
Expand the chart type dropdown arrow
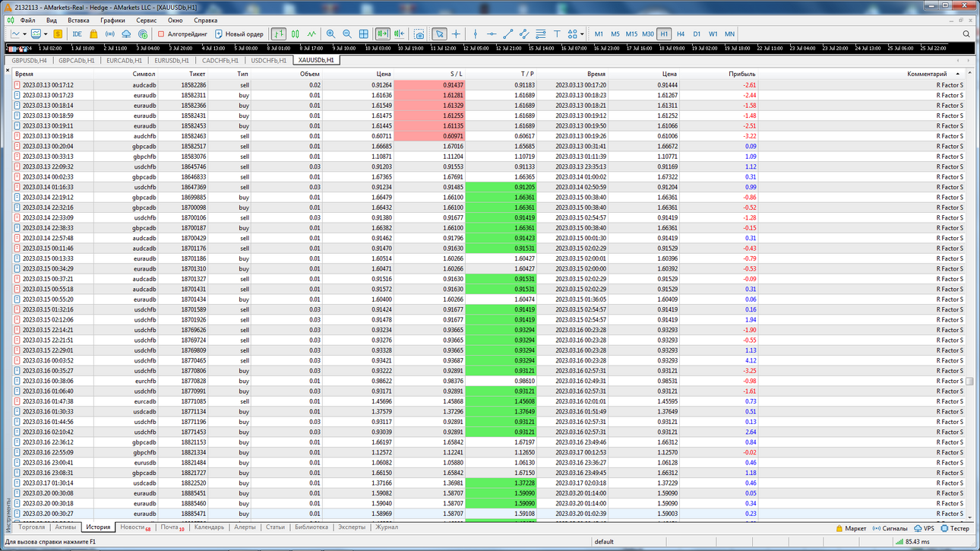coord(24,34)
